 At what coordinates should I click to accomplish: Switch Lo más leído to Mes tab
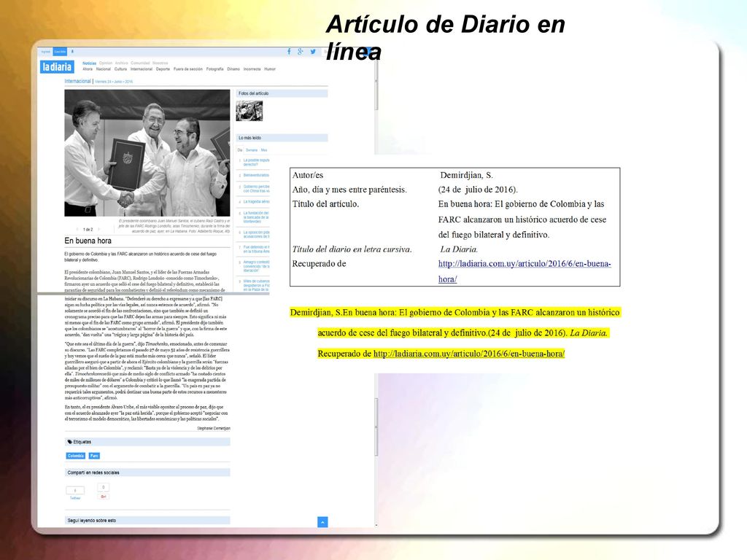pos(264,150)
